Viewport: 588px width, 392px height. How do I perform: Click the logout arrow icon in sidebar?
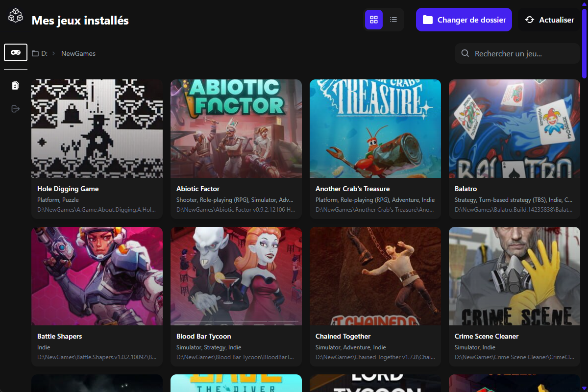coord(16,108)
